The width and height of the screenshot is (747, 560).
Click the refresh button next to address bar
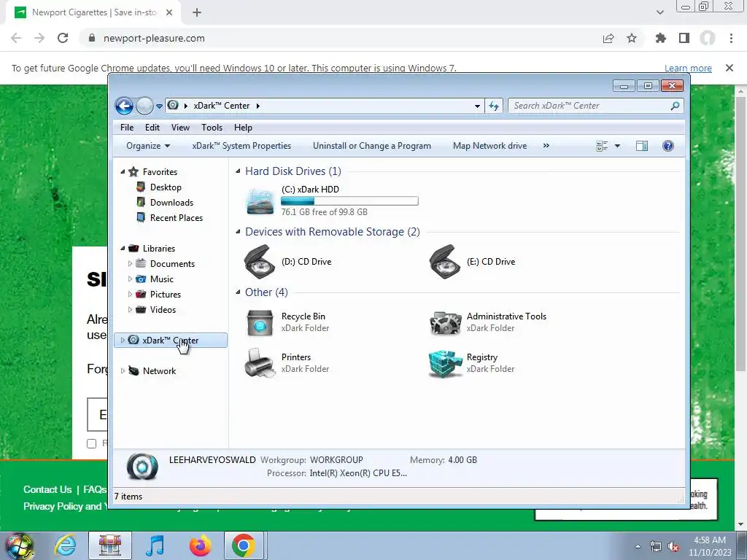click(x=494, y=106)
